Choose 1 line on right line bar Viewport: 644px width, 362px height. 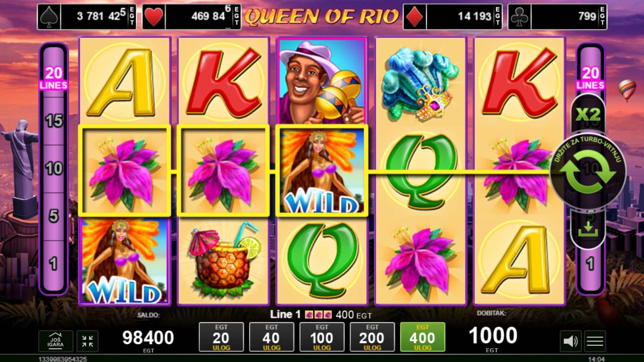590,264
